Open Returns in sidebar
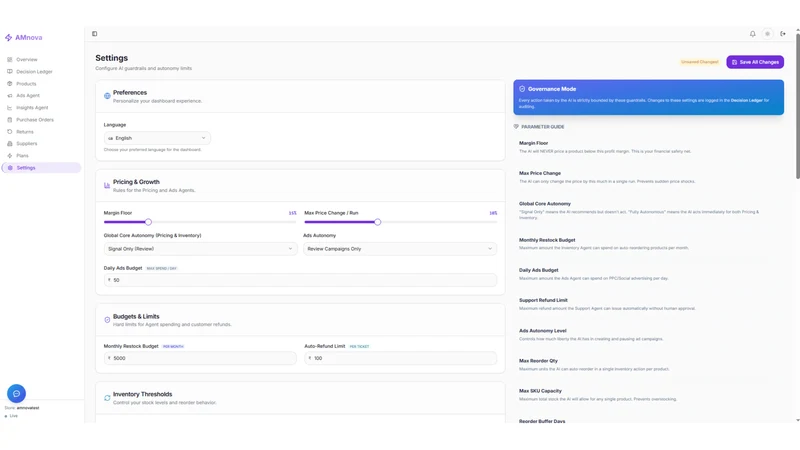The width and height of the screenshot is (800, 450). click(41, 132)
